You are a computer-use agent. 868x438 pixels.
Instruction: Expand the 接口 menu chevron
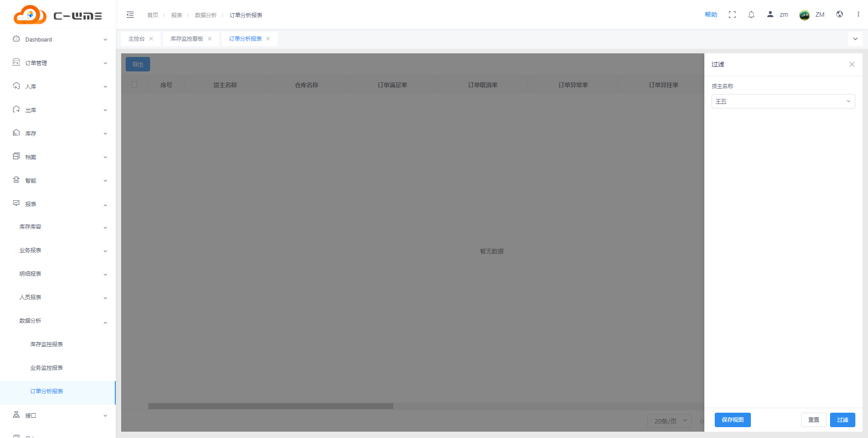click(105, 416)
